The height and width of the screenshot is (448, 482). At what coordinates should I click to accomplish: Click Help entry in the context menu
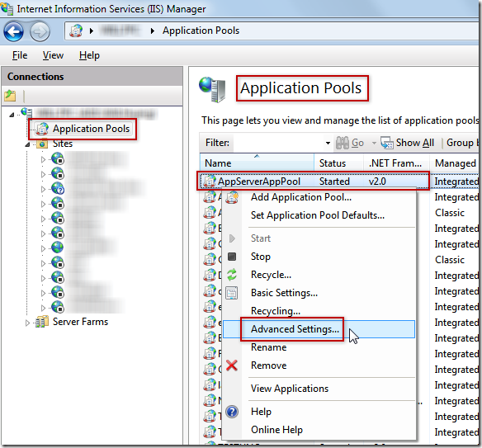(261, 412)
